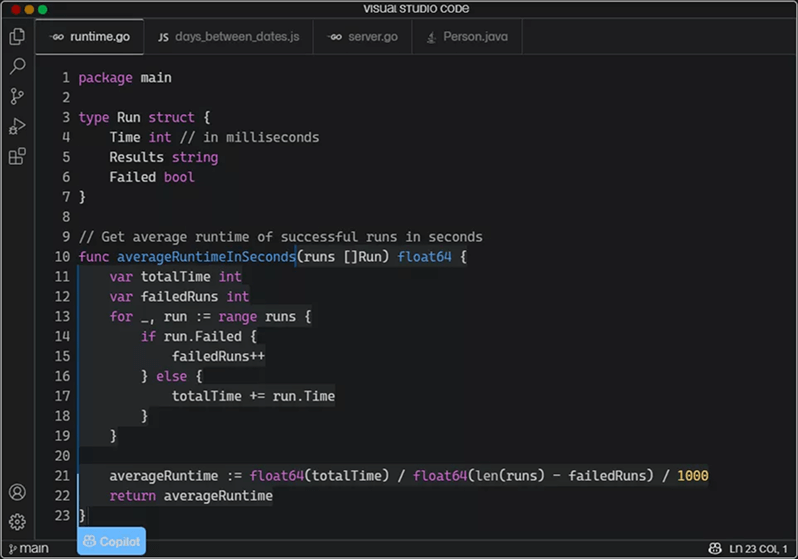Click the green maximize window button

point(42,9)
